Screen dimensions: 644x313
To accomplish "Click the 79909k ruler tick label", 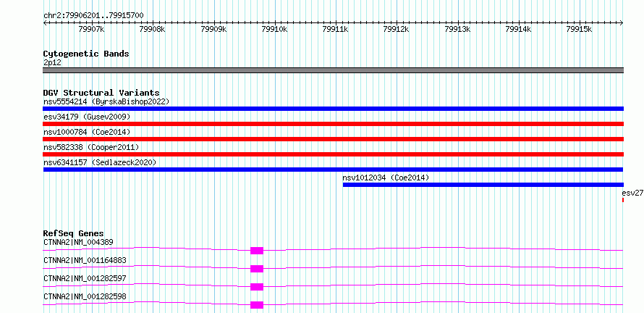I will click(x=213, y=29).
